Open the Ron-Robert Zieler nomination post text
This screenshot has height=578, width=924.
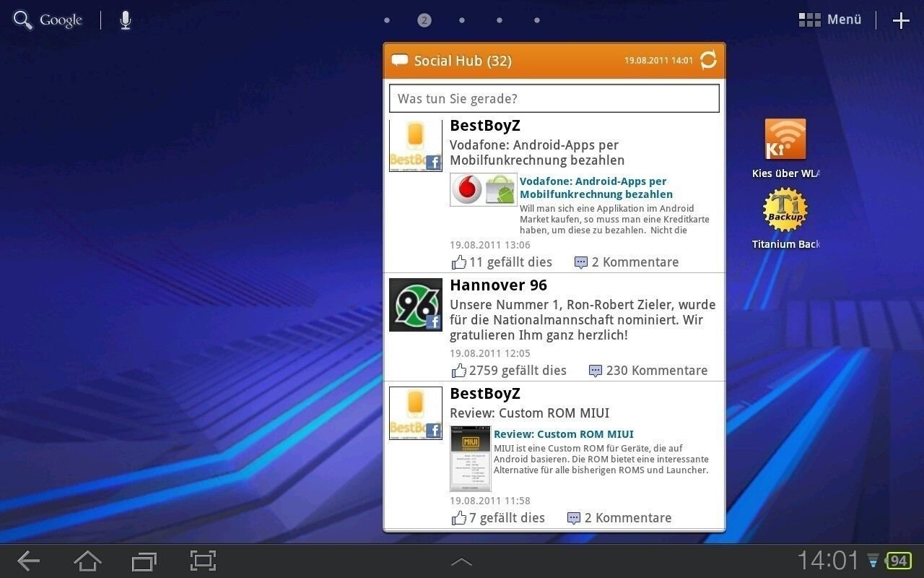[x=583, y=320]
